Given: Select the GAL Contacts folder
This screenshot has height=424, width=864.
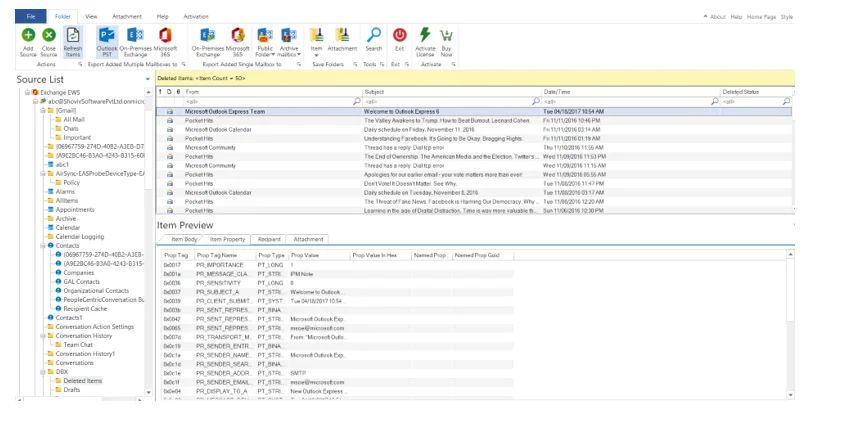Looking at the screenshot, I should (x=81, y=282).
